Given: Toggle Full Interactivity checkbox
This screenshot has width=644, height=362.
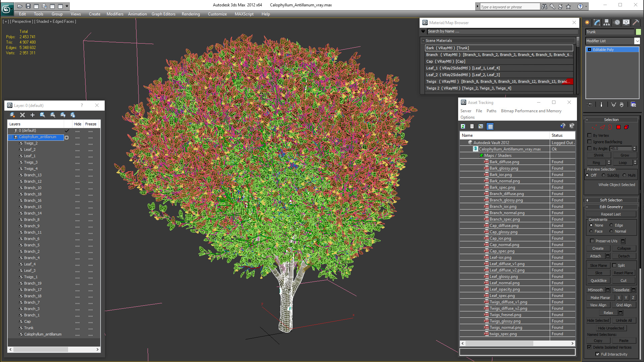Looking at the screenshot, I should tap(597, 354).
